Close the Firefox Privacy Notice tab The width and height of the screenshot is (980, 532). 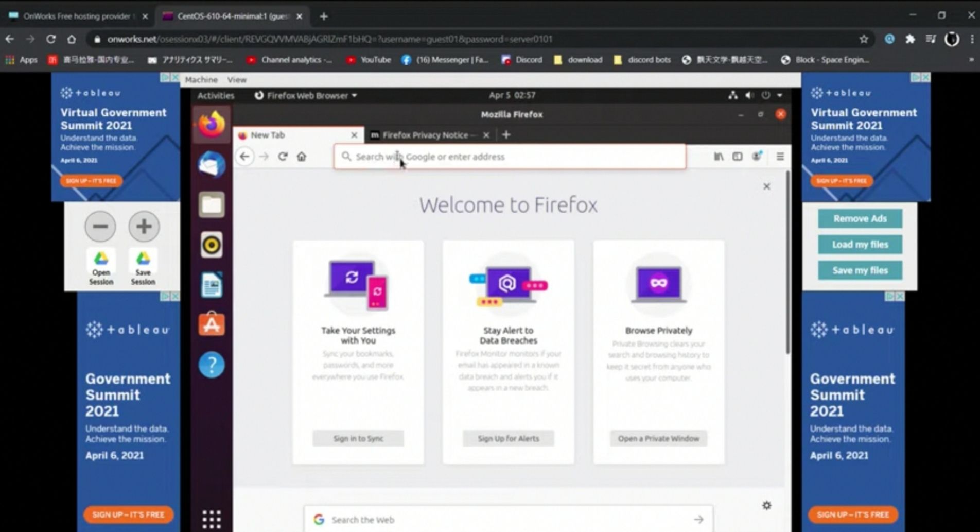coord(486,135)
